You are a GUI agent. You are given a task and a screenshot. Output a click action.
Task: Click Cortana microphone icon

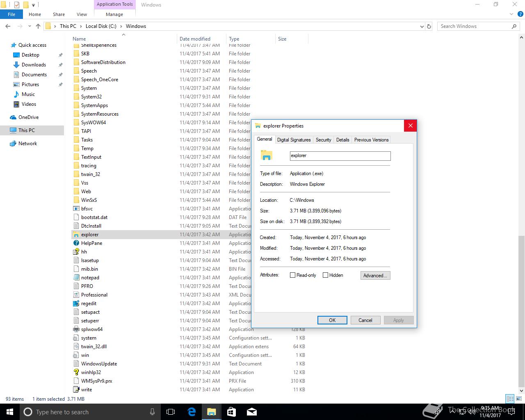[x=153, y=412]
